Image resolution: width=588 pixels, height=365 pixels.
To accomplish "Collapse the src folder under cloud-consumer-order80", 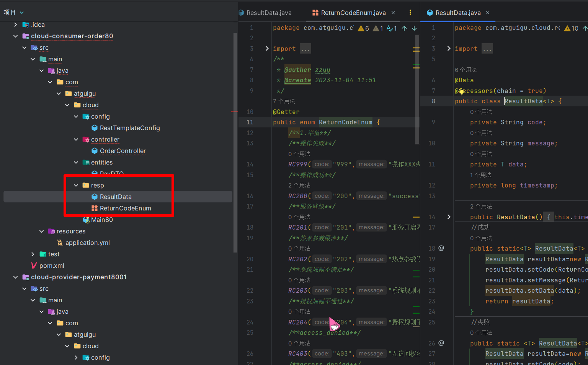I will 24,47.
